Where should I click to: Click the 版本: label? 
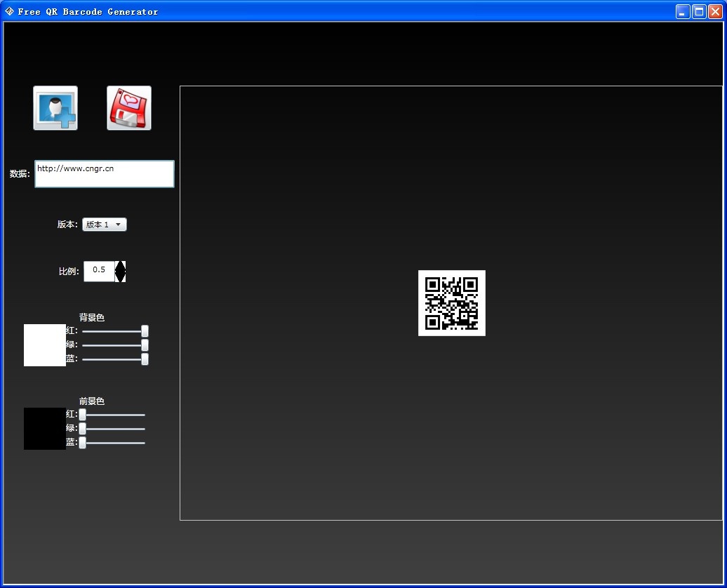tap(67, 225)
